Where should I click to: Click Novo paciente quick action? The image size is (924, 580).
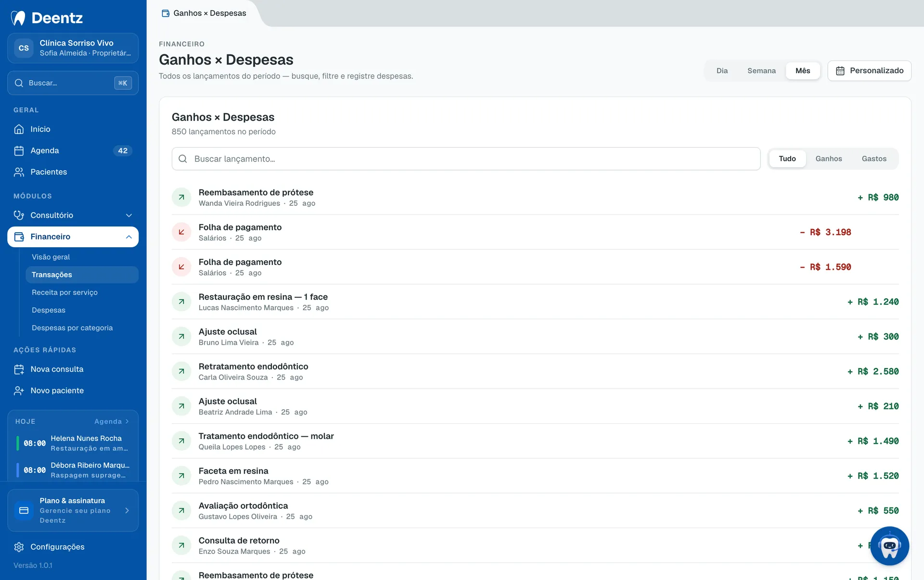(73, 391)
